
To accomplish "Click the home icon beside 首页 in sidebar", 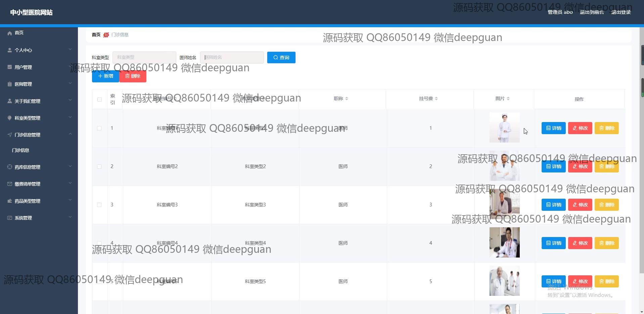I will coord(10,33).
